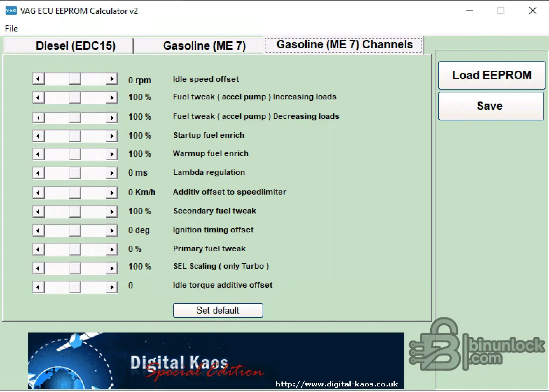Image resolution: width=549 pixels, height=392 pixels.
Task: Click the 0 deg ignition timing value
Action: point(139,230)
